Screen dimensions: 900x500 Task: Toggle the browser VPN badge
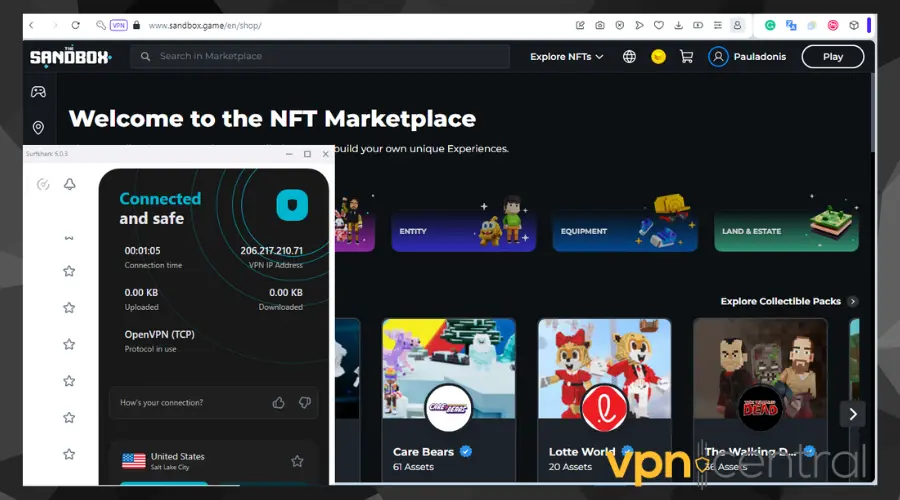(119, 25)
